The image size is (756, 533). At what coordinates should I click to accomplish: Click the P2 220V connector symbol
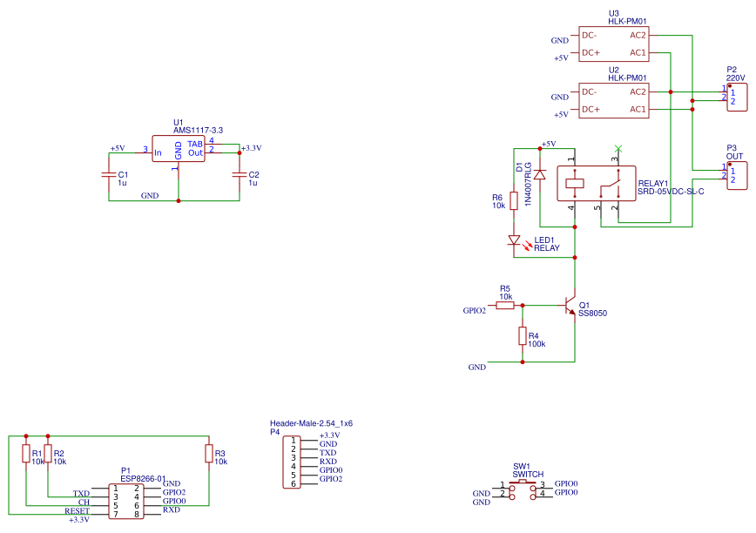click(737, 98)
